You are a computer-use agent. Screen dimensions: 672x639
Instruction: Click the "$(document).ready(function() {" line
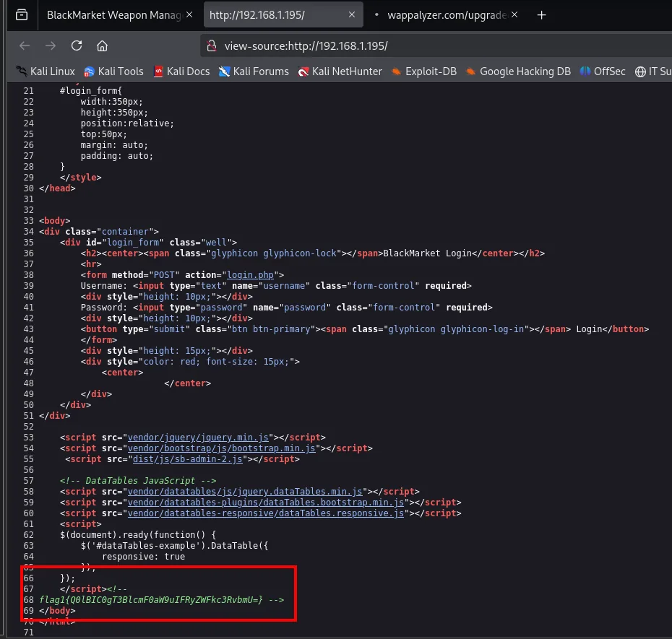point(138,535)
